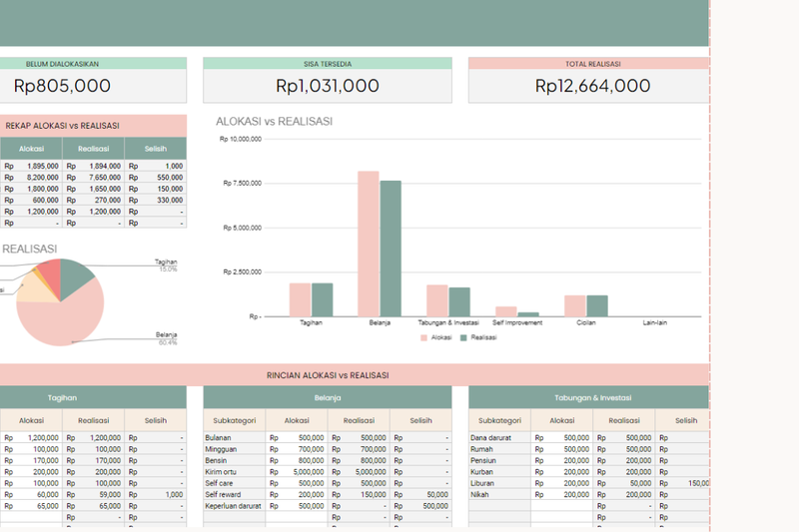Select the 8,200,000 Alokasi cell
The height and width of the screenshot is (532, 799).
[31, 177]
